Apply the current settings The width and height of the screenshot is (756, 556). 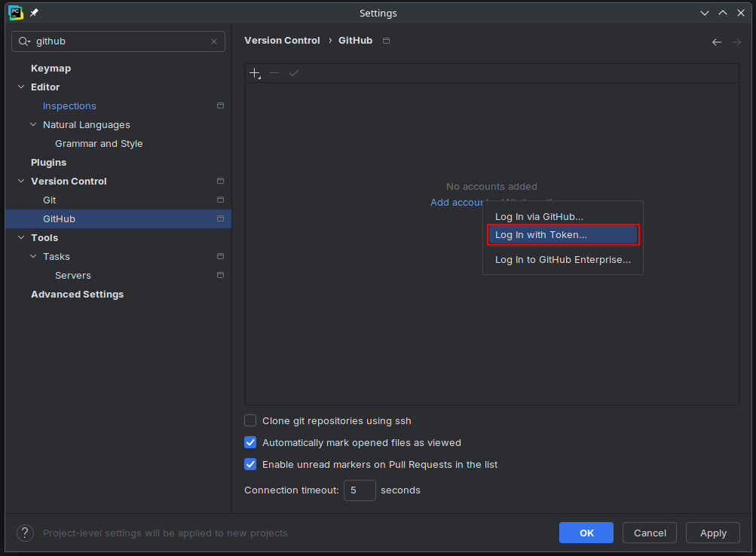712,533
